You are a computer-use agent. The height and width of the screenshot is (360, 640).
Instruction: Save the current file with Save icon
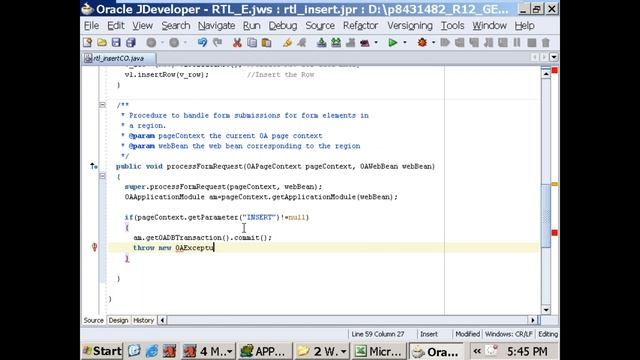[116, 42]
